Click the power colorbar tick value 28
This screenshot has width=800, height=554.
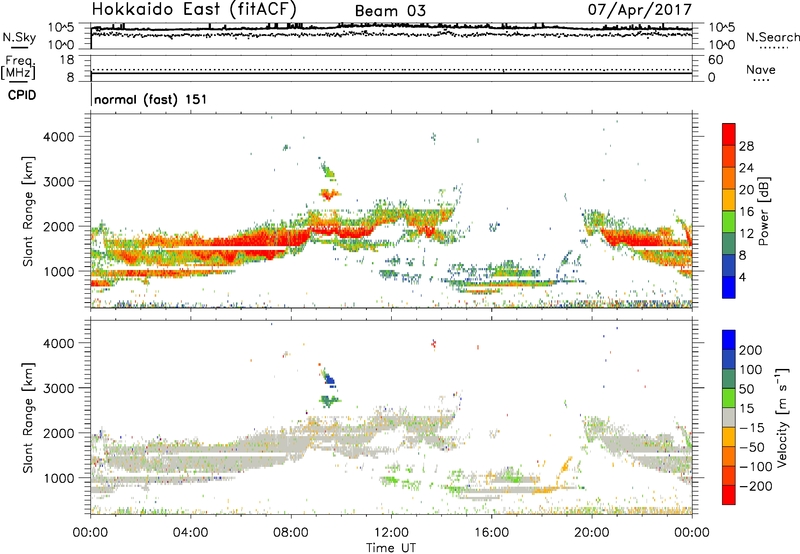point(746,146)
